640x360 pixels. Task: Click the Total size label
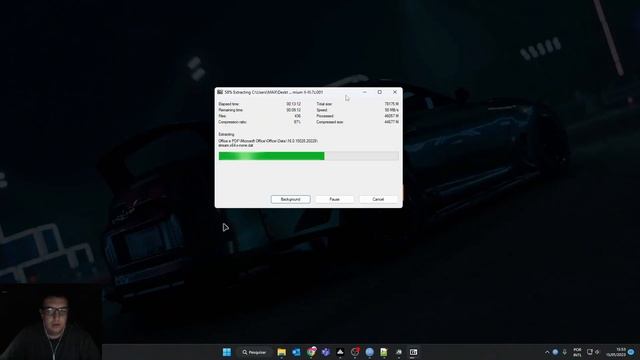(x=324, y=104)
